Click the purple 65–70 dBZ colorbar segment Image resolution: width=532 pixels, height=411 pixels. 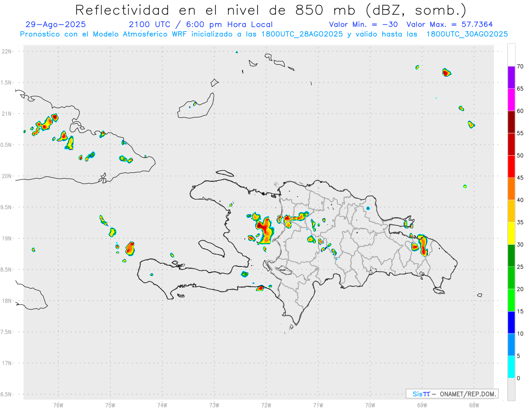click(x=511, y=77)
